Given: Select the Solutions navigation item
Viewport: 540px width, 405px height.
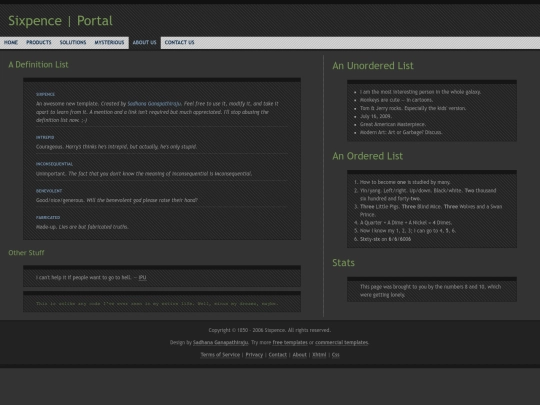Looking at the screenshot, I should 73,42.
